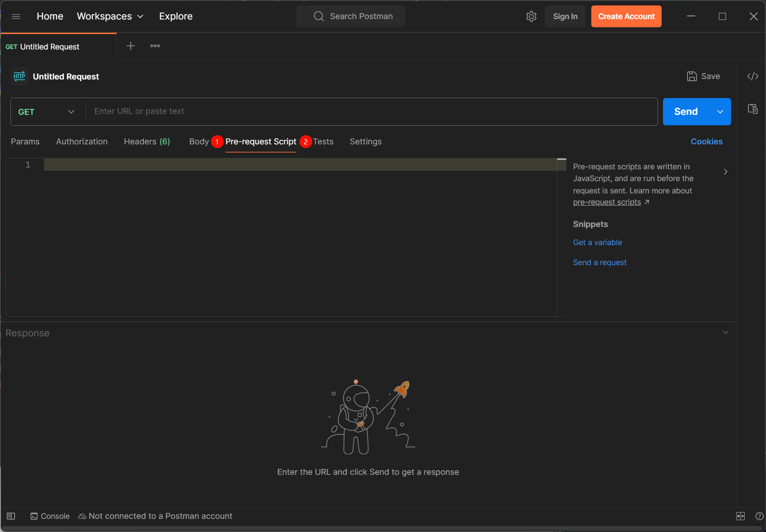This screenshot has height=532, width=766.
Task: Click the Send button
Action: (x=686, y=112)
